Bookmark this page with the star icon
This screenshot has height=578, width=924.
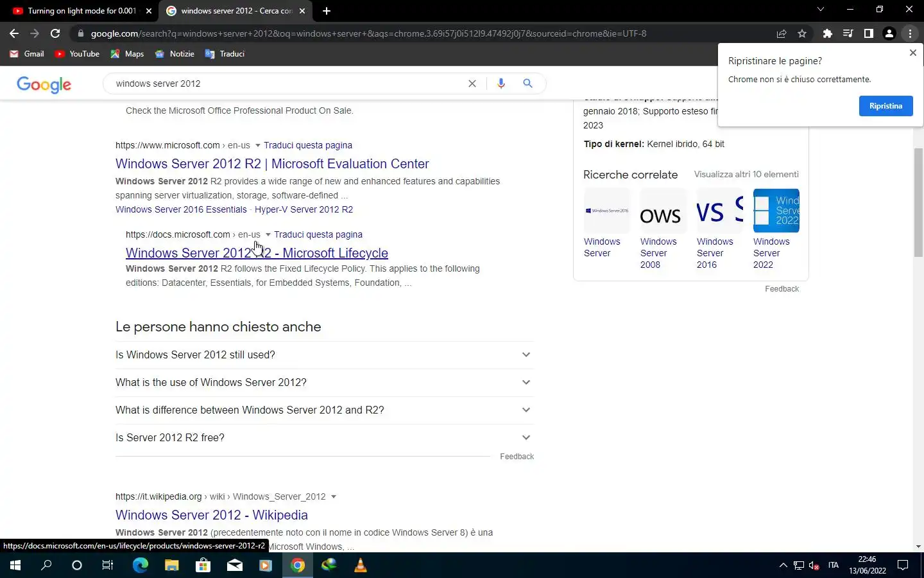coord(802,33)
